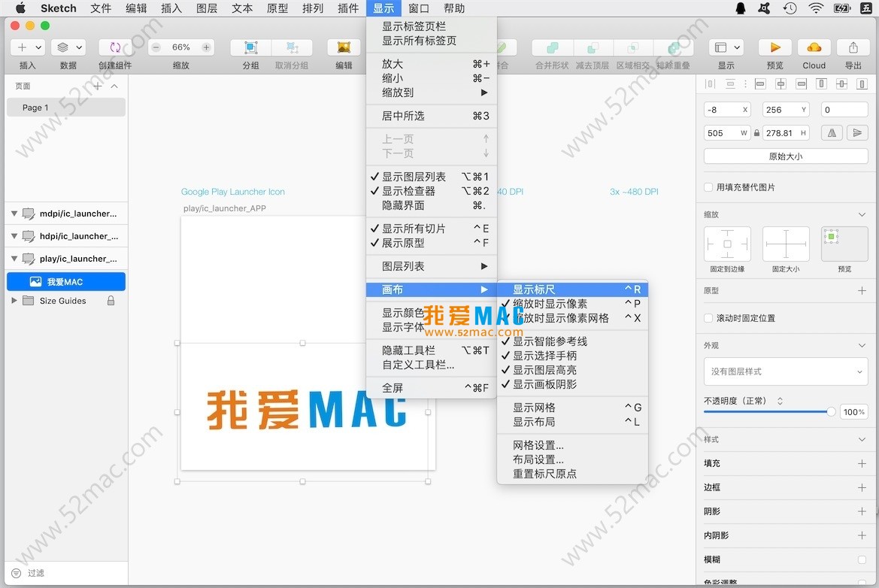The image size is (879, 588).
Task: Toggle 显示图层列表 in the 显示 menu
Action: 431,177
